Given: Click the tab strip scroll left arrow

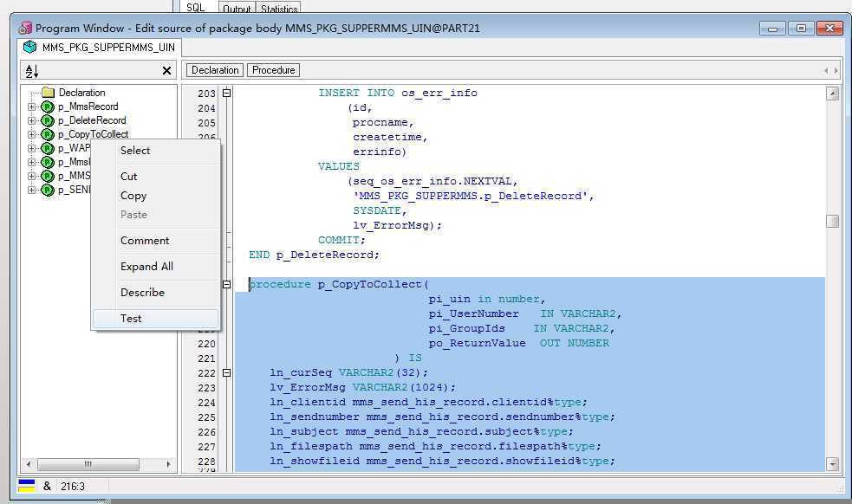Looking at the screenshot, I should (x=826, y=71).
